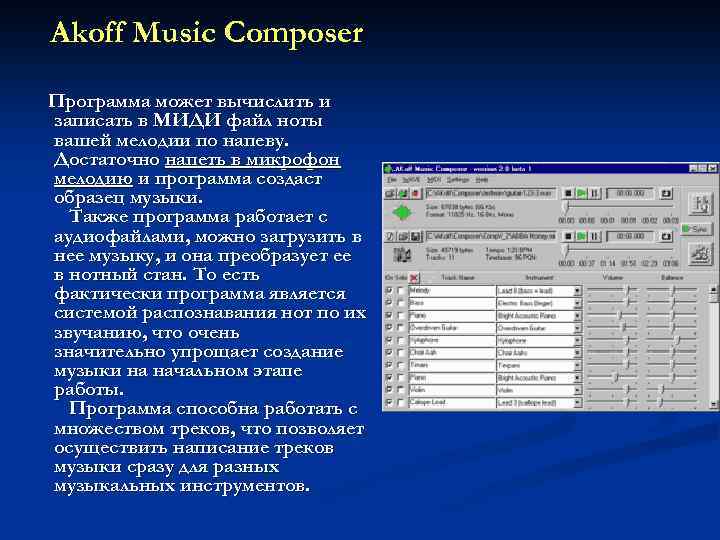
Task: Pause the guitar wave file playback
Action: coord(594,193)
